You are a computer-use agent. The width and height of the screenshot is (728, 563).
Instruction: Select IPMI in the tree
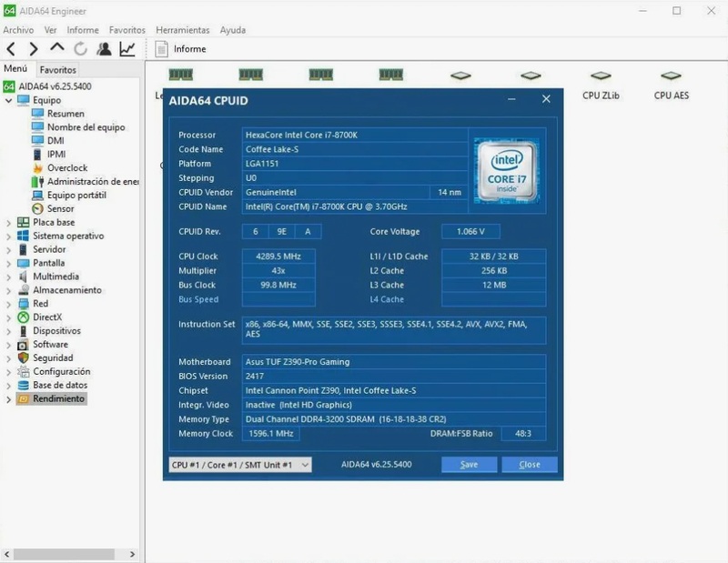tap(56, 154)
